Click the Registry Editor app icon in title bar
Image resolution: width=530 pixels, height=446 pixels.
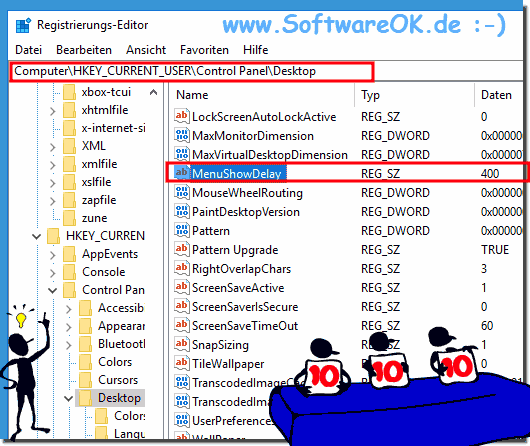coord(23,25)
